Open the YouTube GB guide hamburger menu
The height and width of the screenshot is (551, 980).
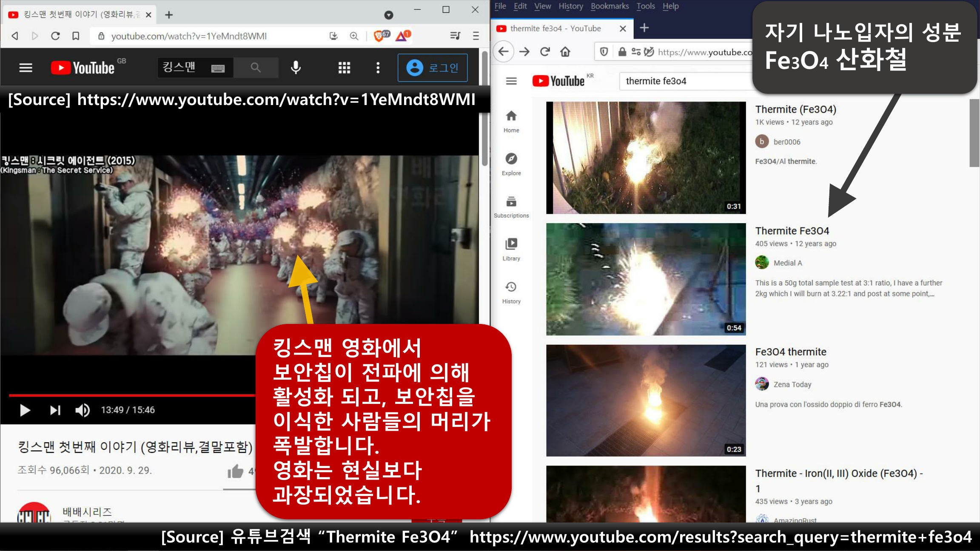coord(26,68)
